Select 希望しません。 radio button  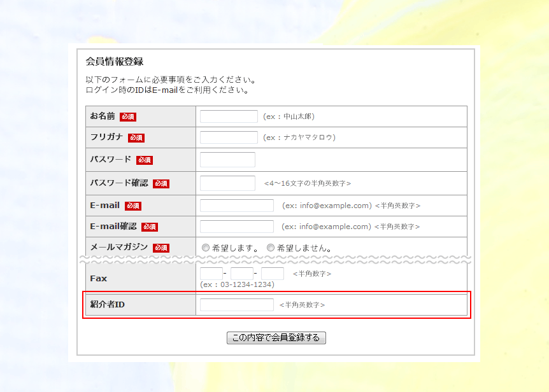(270, 248)
